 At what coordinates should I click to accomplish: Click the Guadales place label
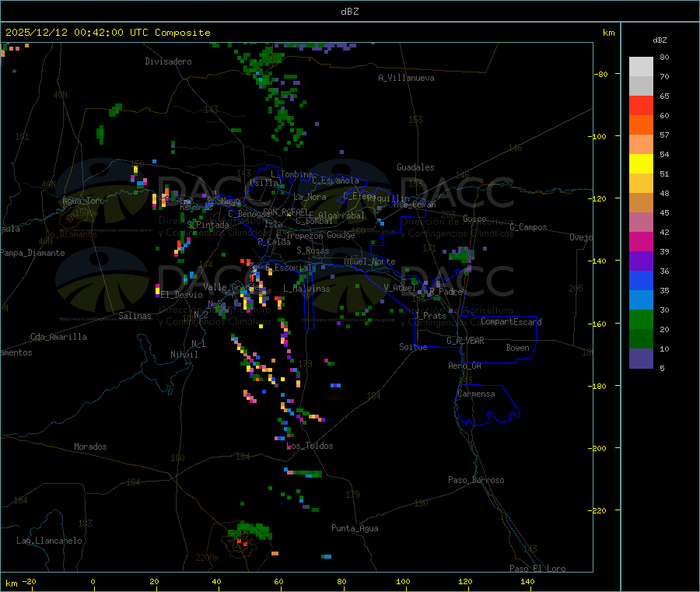[x=415, y=167]
